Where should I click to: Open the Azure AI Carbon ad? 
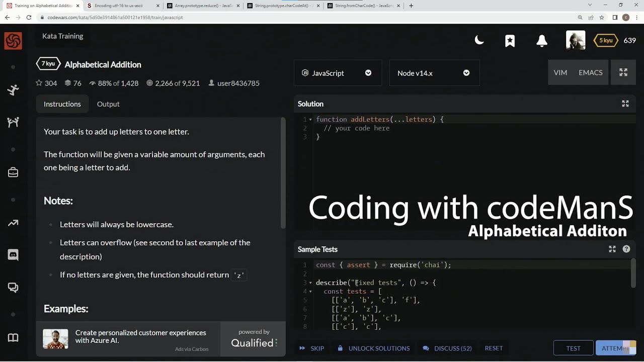[x=128, y=339]
